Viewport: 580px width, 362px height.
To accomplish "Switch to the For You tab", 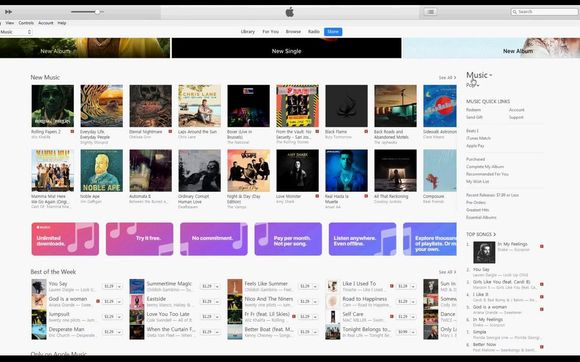I will coord(270,32).
